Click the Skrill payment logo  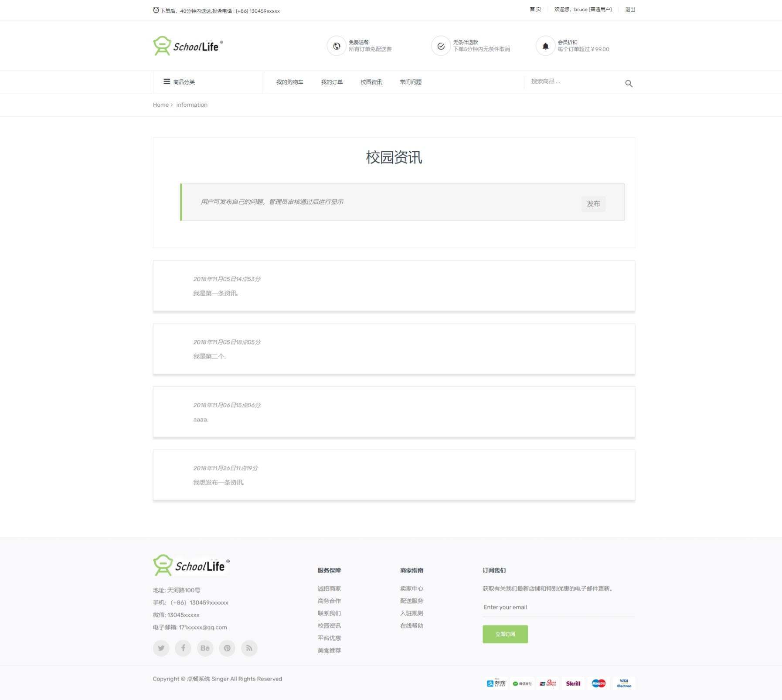point(573,683)
